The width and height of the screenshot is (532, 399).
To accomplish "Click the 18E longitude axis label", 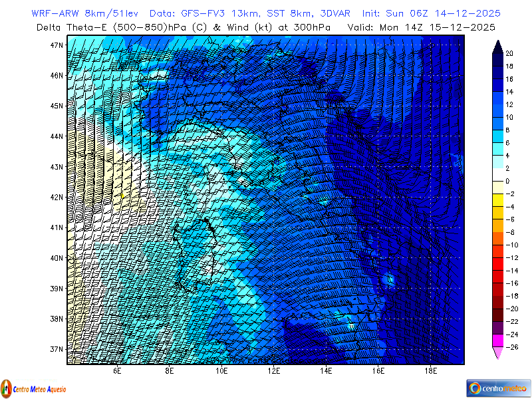I will pyautogui.click(x=430, y=371).
